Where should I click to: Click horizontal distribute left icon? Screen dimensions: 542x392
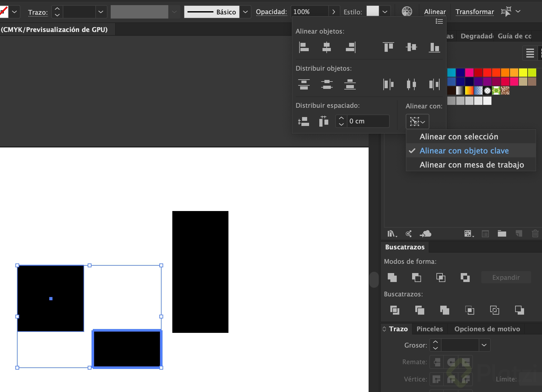point(388,84)
